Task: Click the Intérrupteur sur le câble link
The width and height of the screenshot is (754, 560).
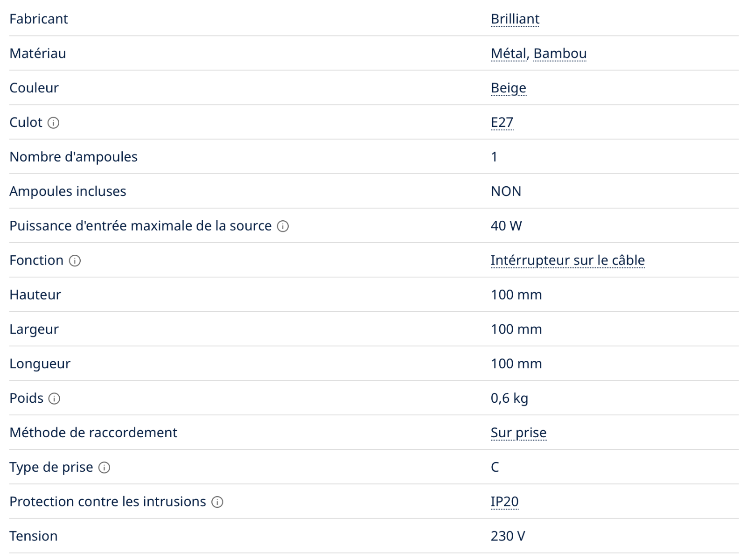Action: point(567,260)
